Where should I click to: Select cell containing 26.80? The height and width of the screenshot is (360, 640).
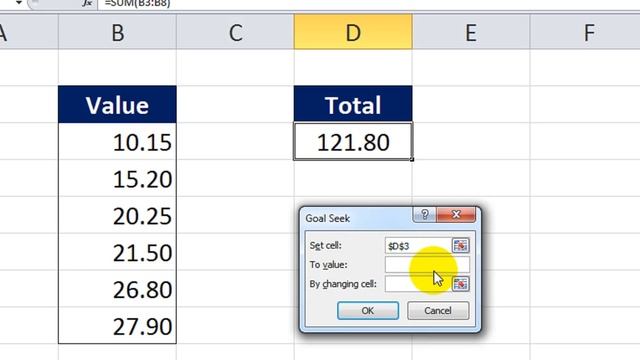pos(118,289)
